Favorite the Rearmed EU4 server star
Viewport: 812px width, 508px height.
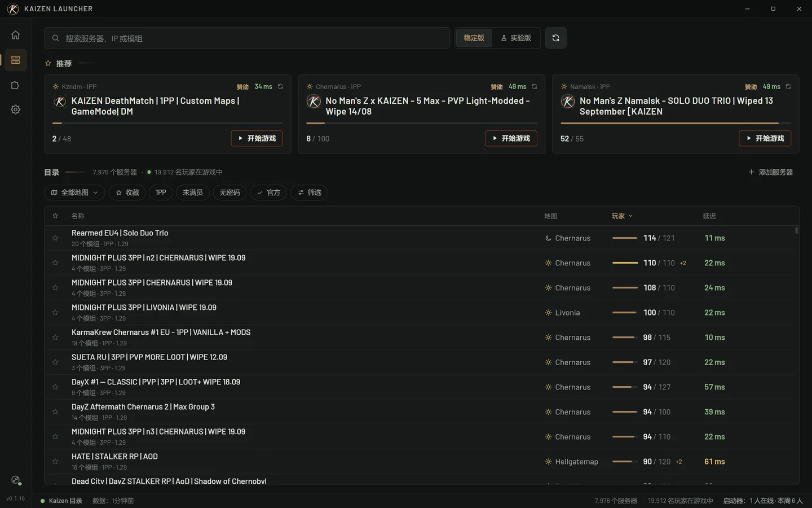click(x=55, y=238)
